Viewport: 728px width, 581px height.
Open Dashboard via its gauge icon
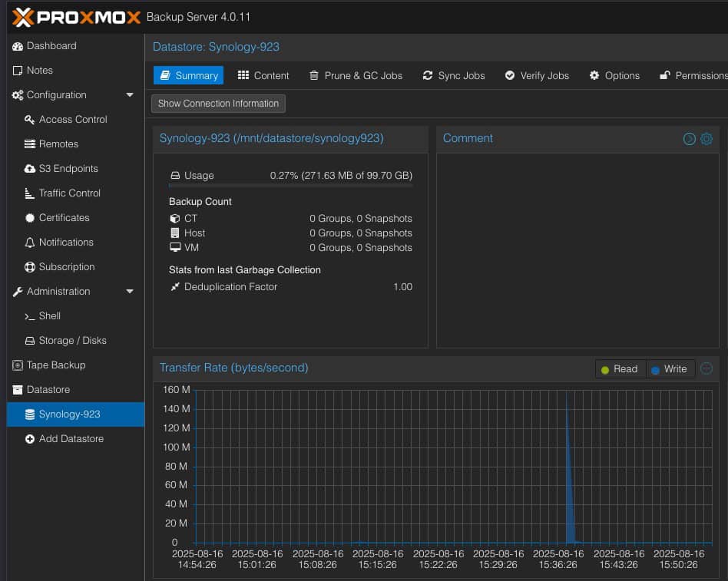click(x=18, y=46)
